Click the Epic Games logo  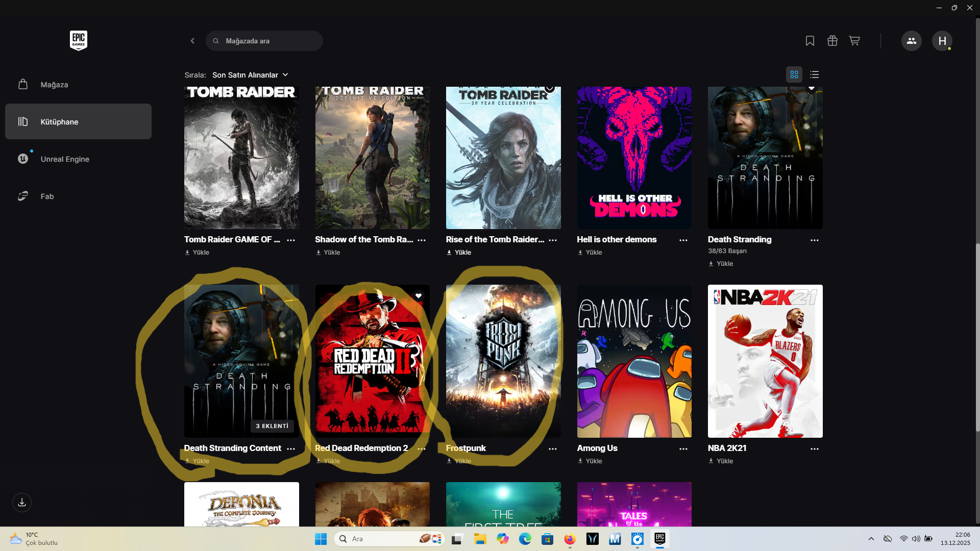[x=79, y=41]
